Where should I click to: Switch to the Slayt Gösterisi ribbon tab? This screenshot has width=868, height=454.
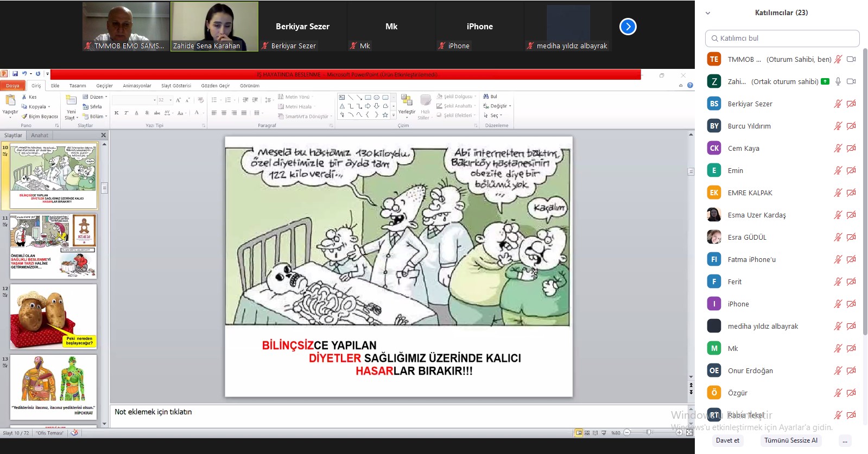click(x=176, y=86)
